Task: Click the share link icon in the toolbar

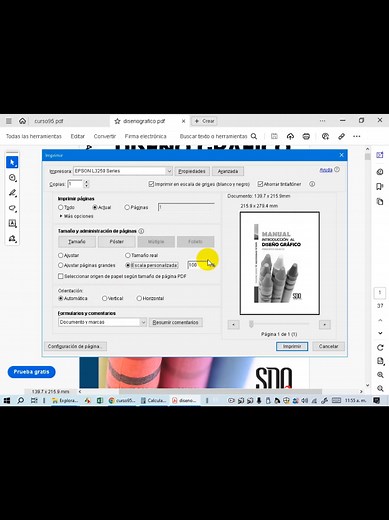Action: (x=341, y=136)
